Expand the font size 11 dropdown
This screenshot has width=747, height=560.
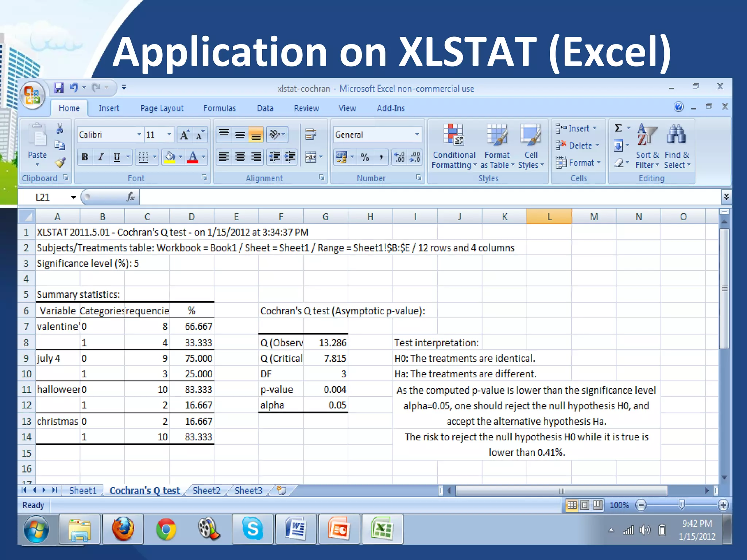click(x=169, y=135)
